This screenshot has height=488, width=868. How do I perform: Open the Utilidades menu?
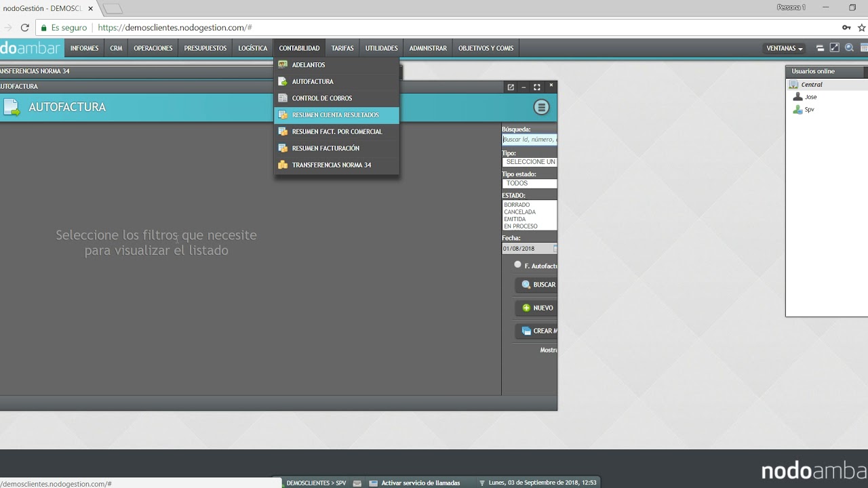coord(382,48)
